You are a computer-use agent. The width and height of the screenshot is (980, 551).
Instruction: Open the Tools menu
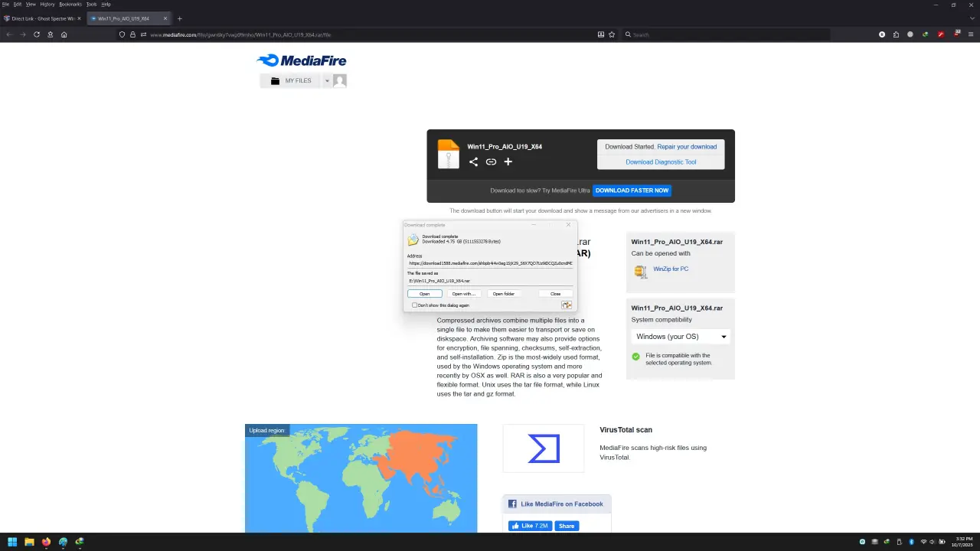tap(92, 4)
